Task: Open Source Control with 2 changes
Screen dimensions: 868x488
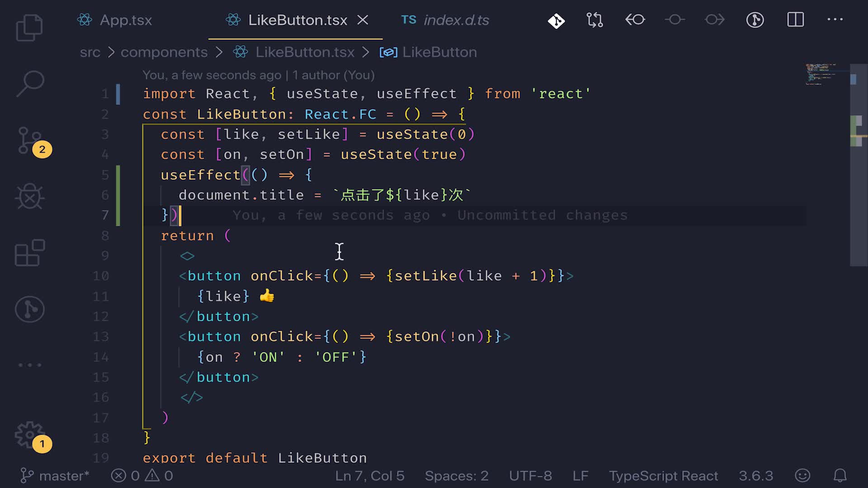Action: tap(29, 140)
